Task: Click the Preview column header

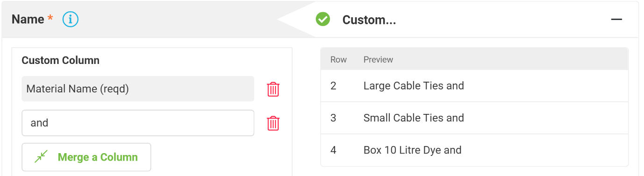Action: [378, 59]
